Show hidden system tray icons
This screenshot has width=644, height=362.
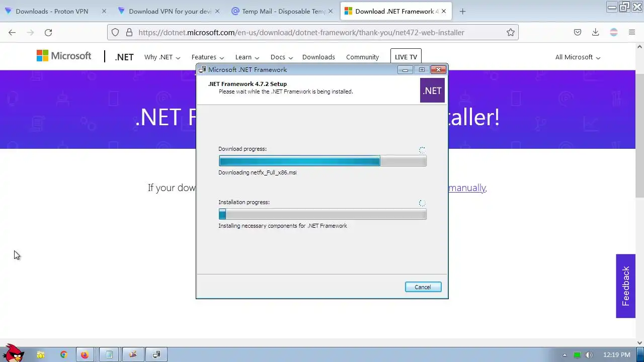coord(564,355)
